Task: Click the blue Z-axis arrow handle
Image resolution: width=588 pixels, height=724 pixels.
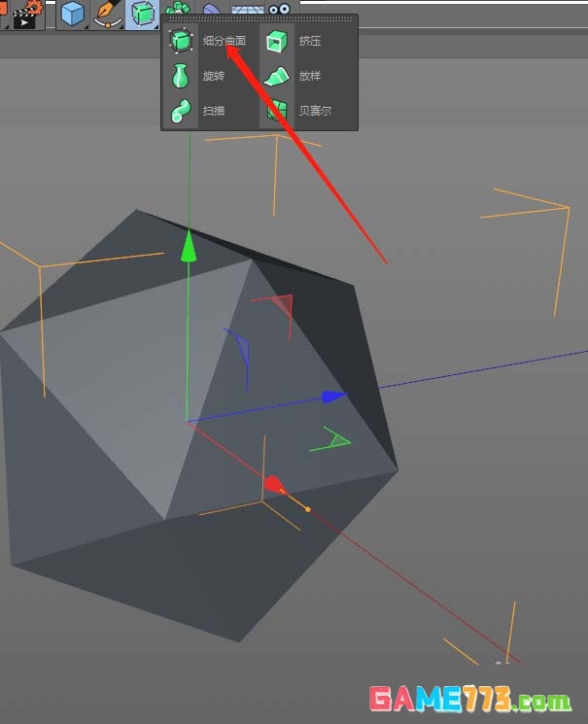Action: [334, 396]
